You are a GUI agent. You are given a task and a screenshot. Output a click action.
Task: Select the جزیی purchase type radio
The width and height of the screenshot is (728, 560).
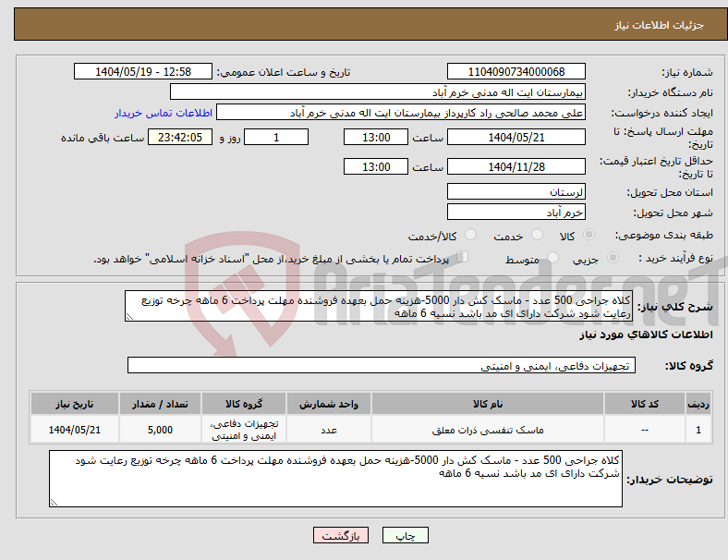click(x=613, y=257)
